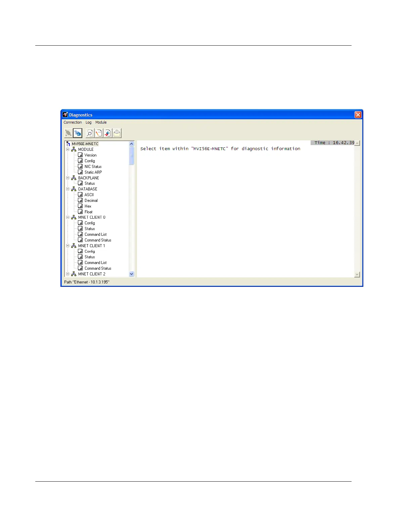Click the network icon beside DATABASE

(x=74, y=189)
